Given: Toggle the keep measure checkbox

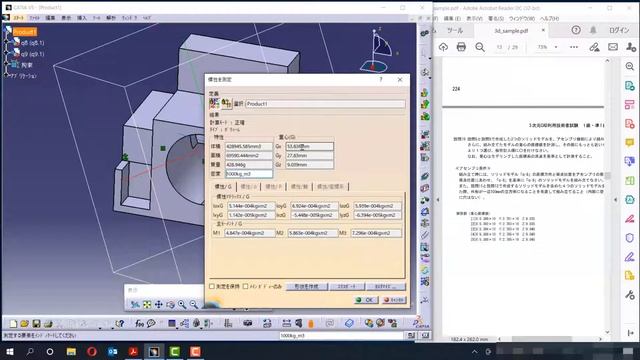Looking at the screenshot, I should [211, 287].
